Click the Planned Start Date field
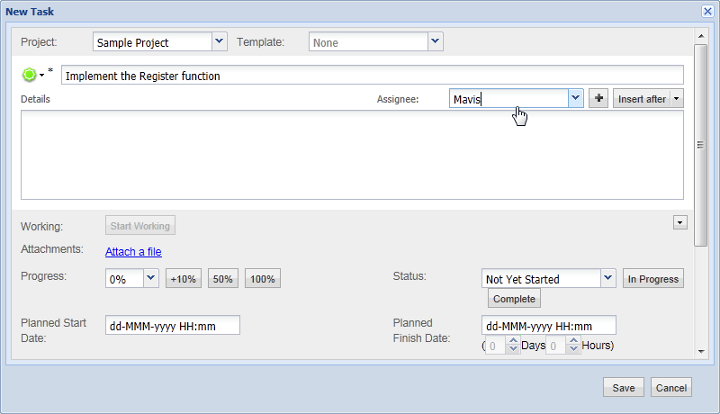The height and width of the screenshot is (414, 720). pyautogui.click(x=173, y=325)
